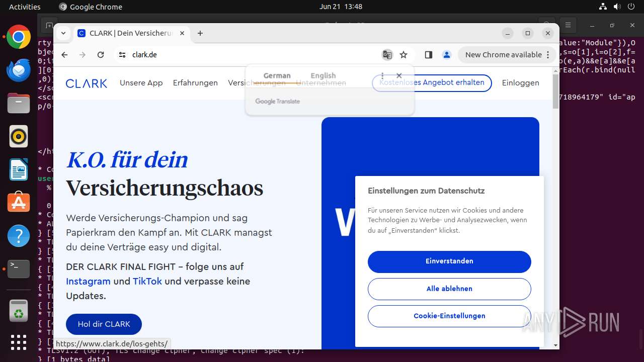Open Cookie-Einstellungen
The height and width of the screenshot is (362, 644).
click(x=449, y=316)
